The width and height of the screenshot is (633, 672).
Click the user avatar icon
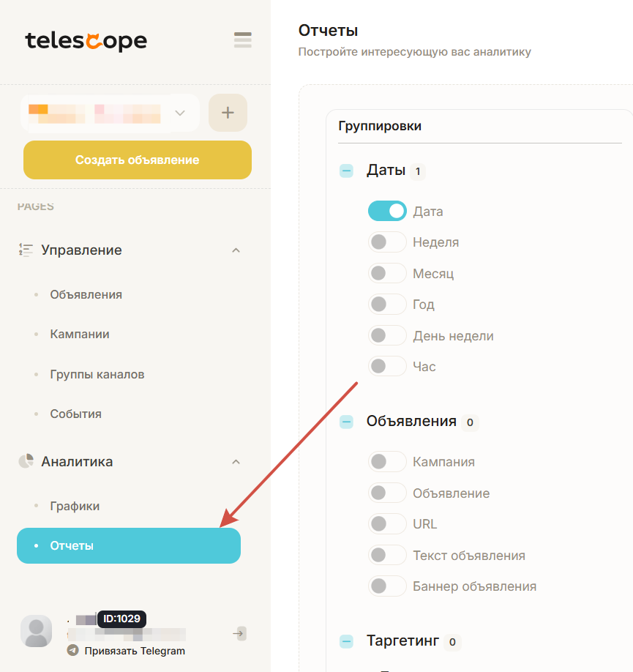coord(36,631)
